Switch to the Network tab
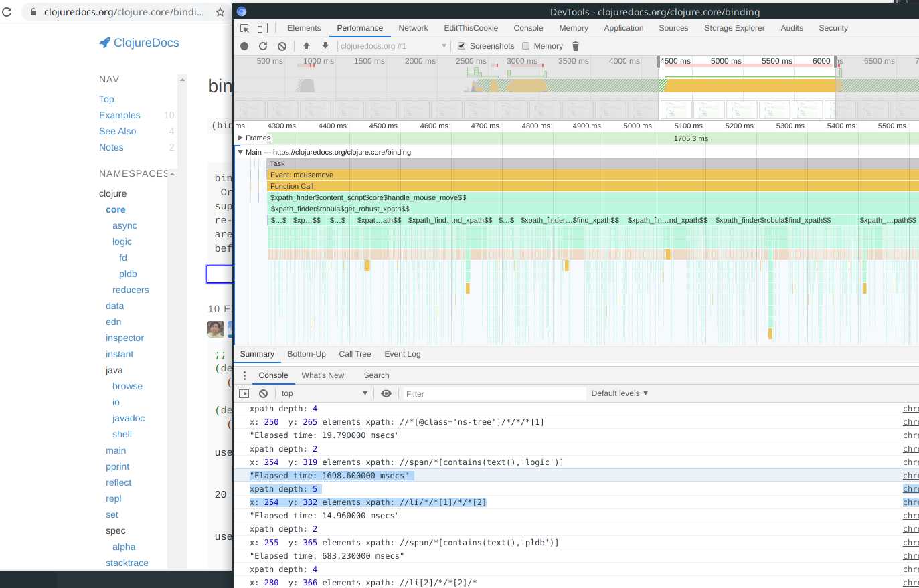The image size is (919, 588). tap(413, 28)
